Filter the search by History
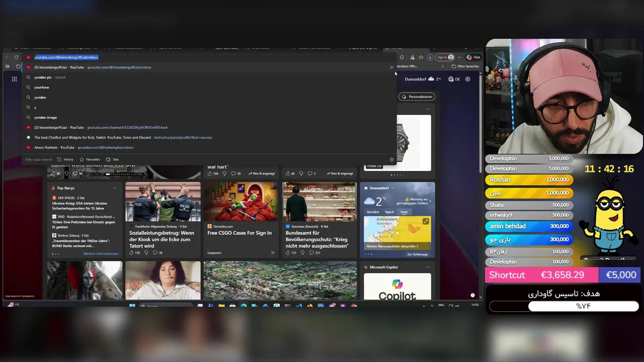 tap(65, 159)
